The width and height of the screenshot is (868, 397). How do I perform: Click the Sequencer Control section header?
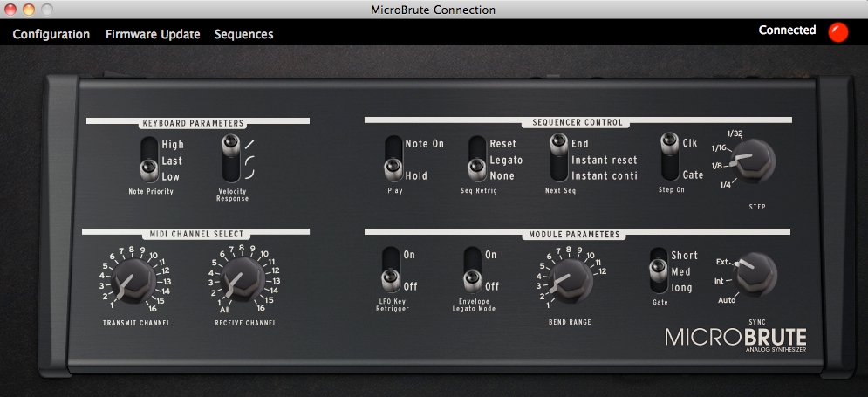(577, 122)
